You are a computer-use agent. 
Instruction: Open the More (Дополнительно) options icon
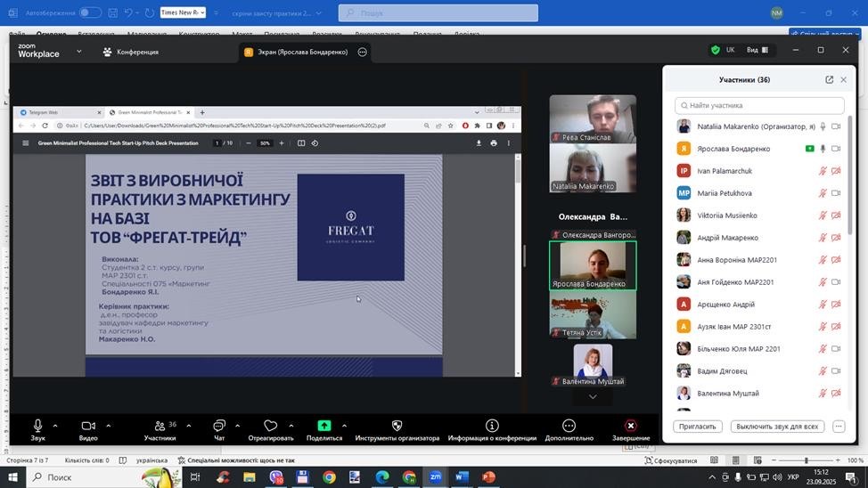[x=569, y=426]
